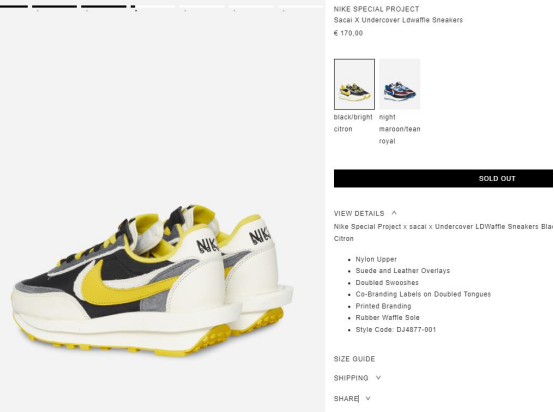The width and height of the screenshot is (554, 412).
Task: Open the Size Guide
Action: coord(354,359)
